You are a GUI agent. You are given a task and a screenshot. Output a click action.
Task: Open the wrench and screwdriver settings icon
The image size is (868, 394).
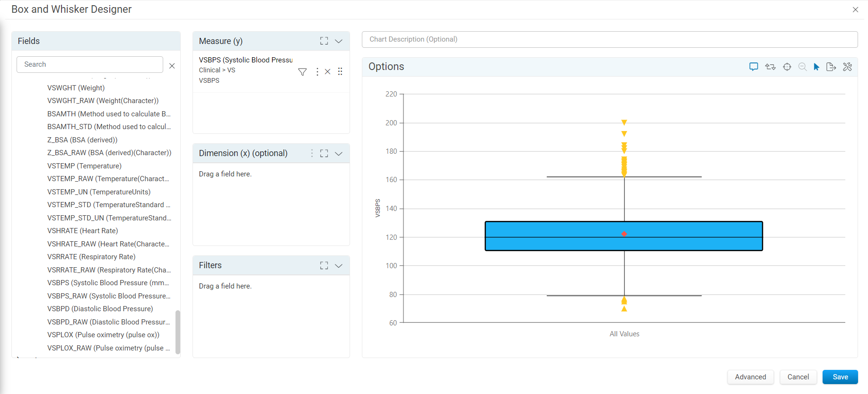click(x=847, y=67)
